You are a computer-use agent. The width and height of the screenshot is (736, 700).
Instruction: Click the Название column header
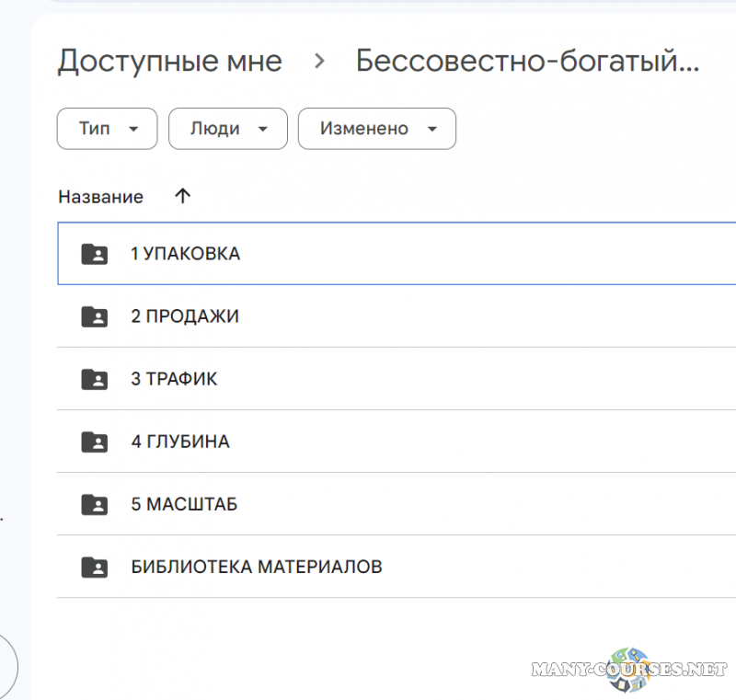click(100, 197)
